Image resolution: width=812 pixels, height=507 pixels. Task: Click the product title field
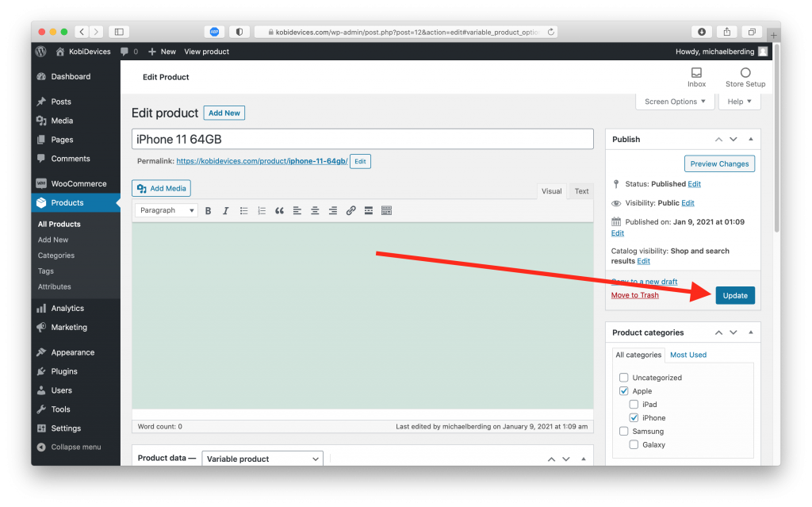click(362, 139)
